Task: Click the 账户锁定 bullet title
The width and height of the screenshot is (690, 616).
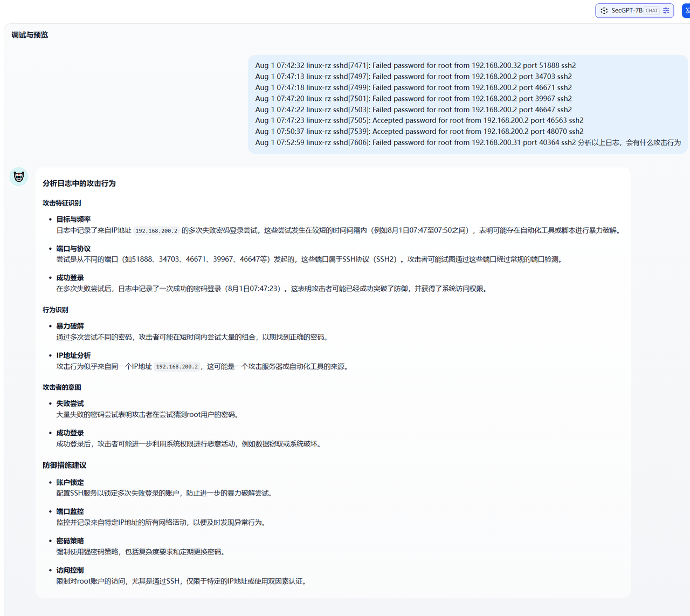Action: click(x=70, y=483)
